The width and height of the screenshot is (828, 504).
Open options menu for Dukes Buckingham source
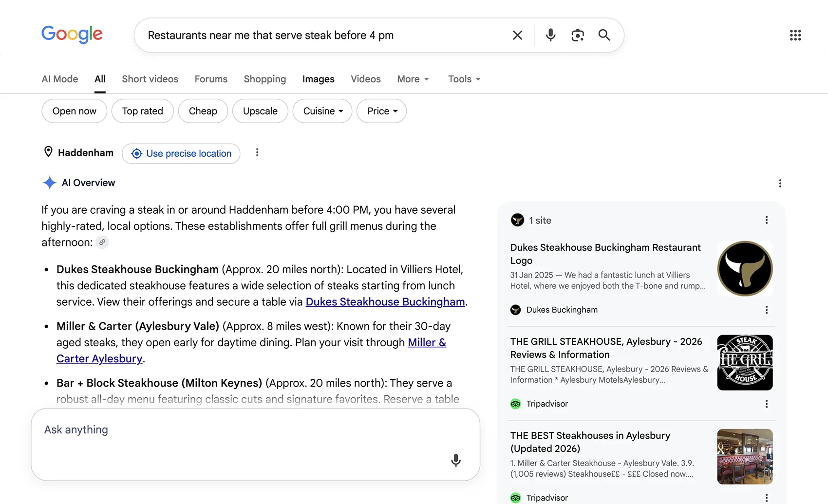click(x=767, y=310)
